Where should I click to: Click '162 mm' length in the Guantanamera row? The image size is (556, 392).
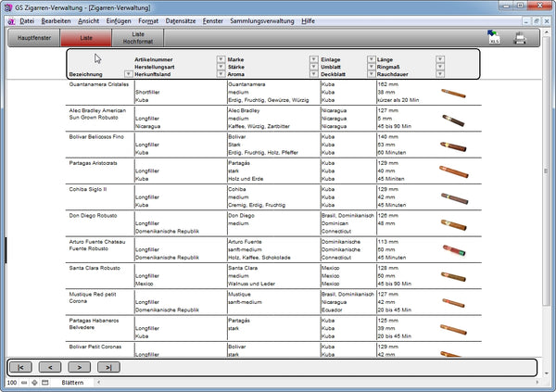point(388,84)
